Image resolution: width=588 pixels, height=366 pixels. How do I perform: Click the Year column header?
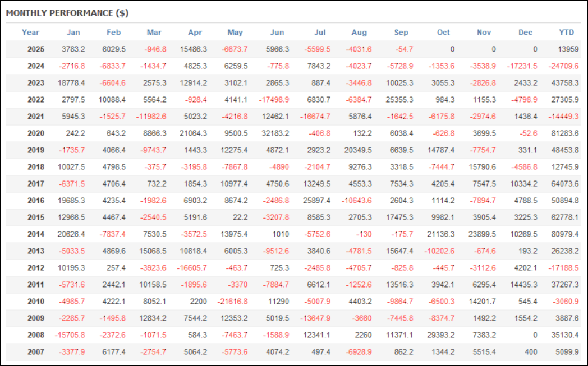(x=31, y=33)
